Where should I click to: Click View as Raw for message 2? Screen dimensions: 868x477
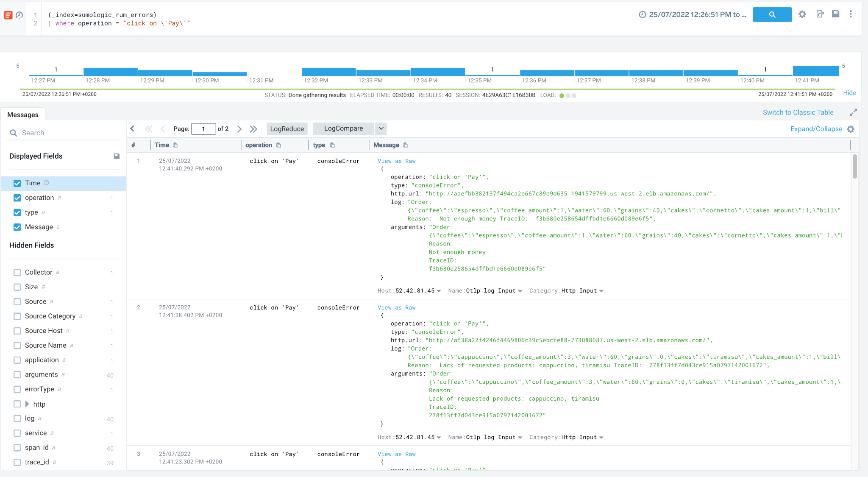tap(397, 307)
